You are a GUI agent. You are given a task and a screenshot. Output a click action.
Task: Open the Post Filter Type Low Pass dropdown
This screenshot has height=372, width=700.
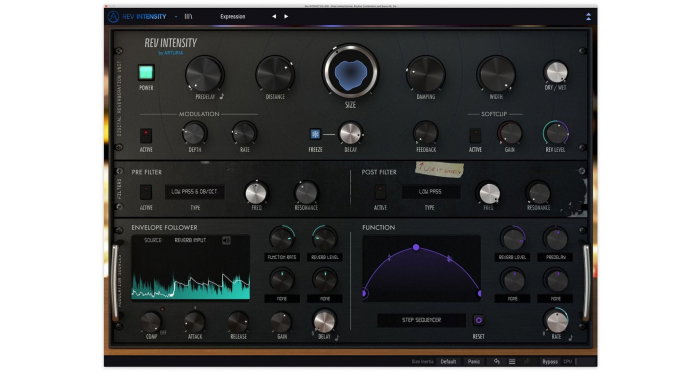(430, 192)
